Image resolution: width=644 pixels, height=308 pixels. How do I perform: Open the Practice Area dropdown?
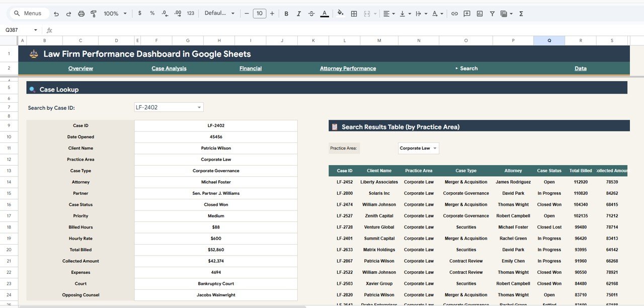tap(418, 148)
